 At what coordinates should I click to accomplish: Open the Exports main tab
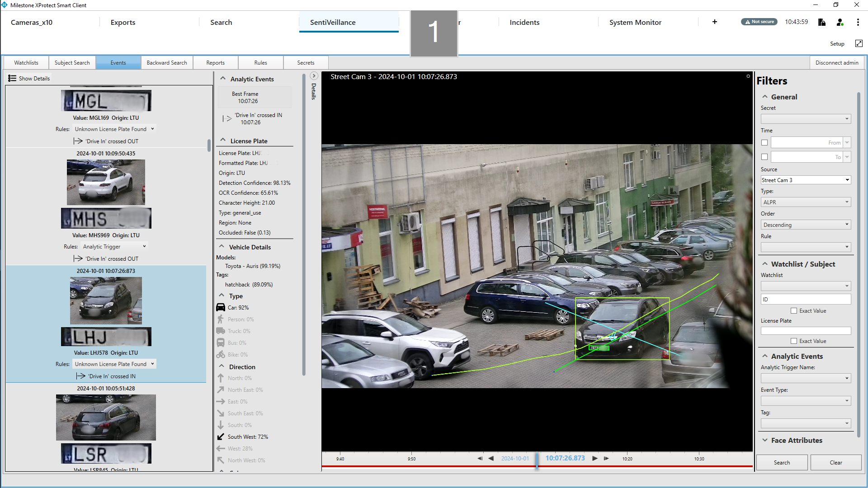coord(123,22)
